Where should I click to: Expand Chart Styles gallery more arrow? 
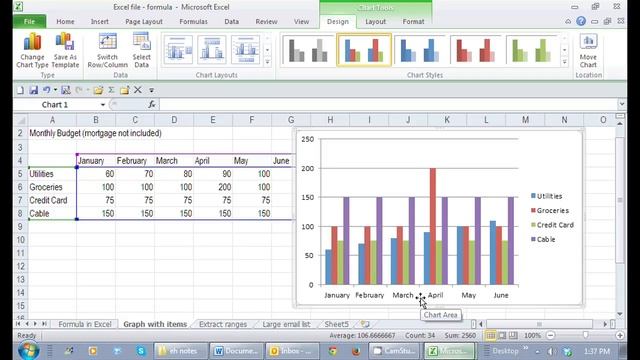[564, 62]
